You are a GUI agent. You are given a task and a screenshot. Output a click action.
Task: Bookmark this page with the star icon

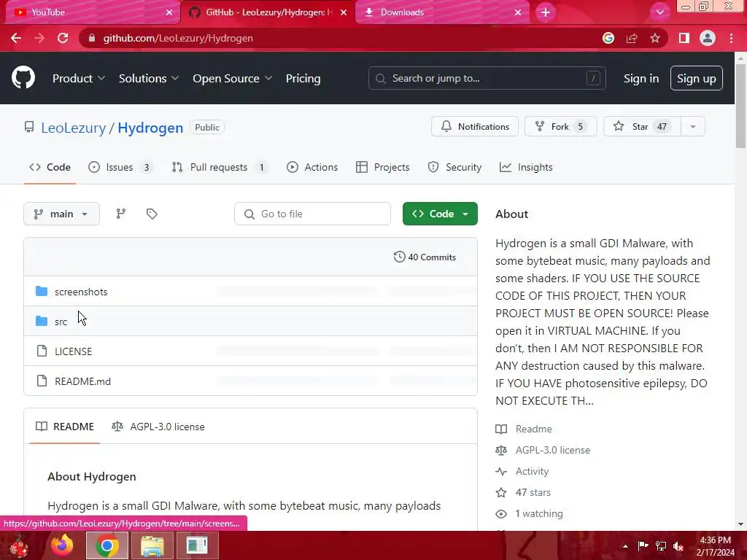655,38
